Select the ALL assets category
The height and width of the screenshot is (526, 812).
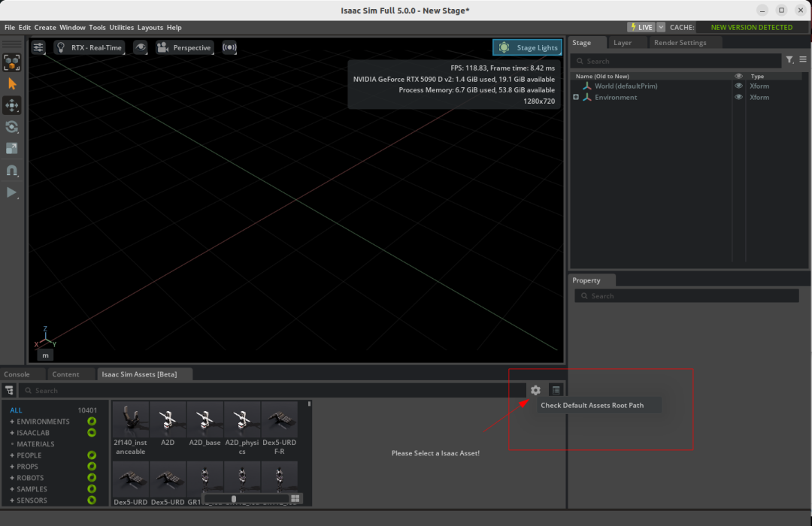(16, 410)
